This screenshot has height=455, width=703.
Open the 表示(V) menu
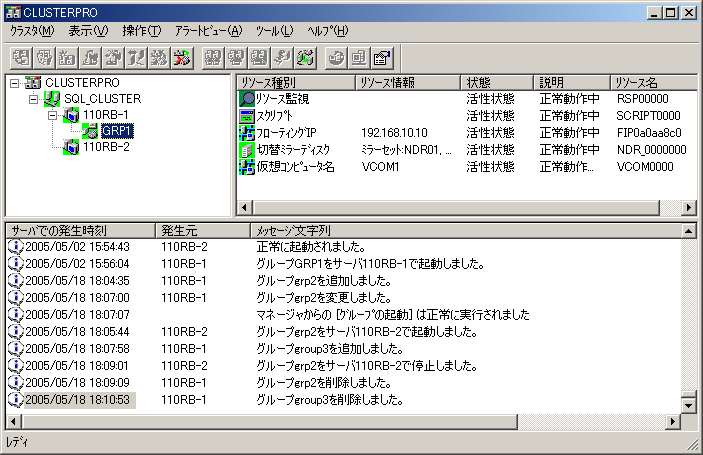[x=88, y=31]
